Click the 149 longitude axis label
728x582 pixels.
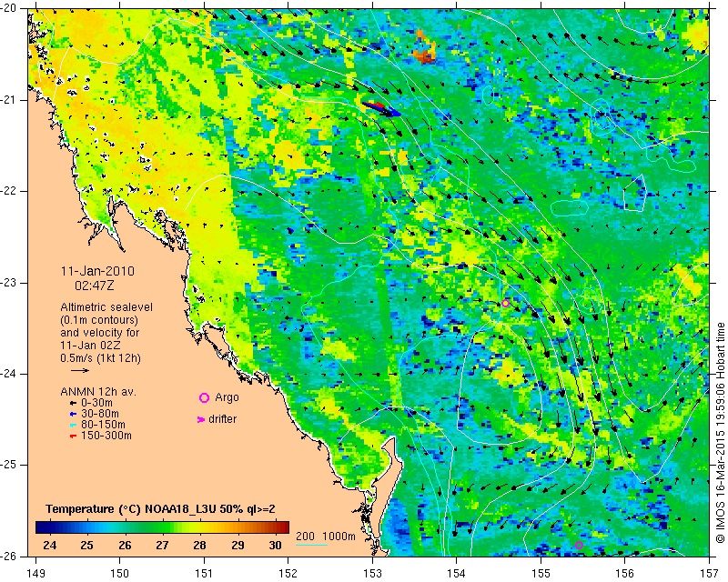(x=36, y=573)
